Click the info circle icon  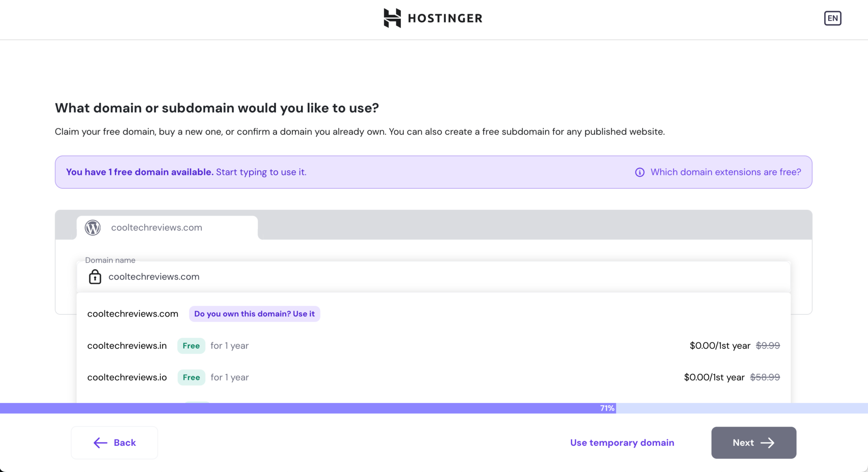point(640,172)
